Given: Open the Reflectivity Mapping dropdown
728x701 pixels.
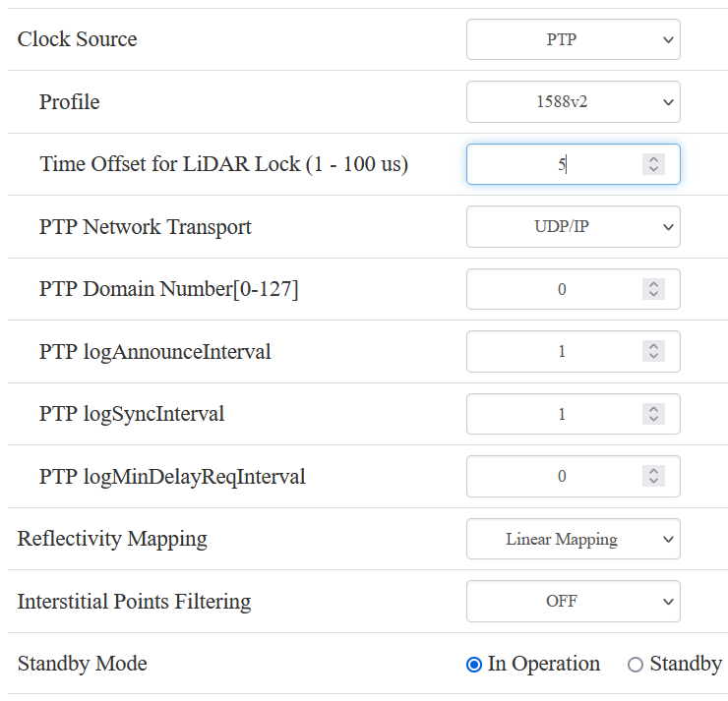Looking at the screenshot, I should (573, 539).
